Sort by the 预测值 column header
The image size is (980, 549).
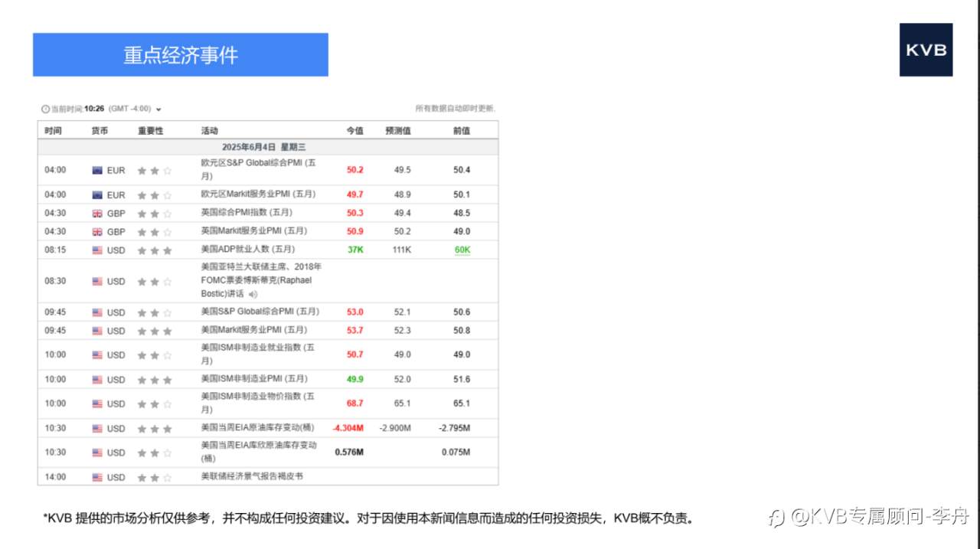coord(398,131)
